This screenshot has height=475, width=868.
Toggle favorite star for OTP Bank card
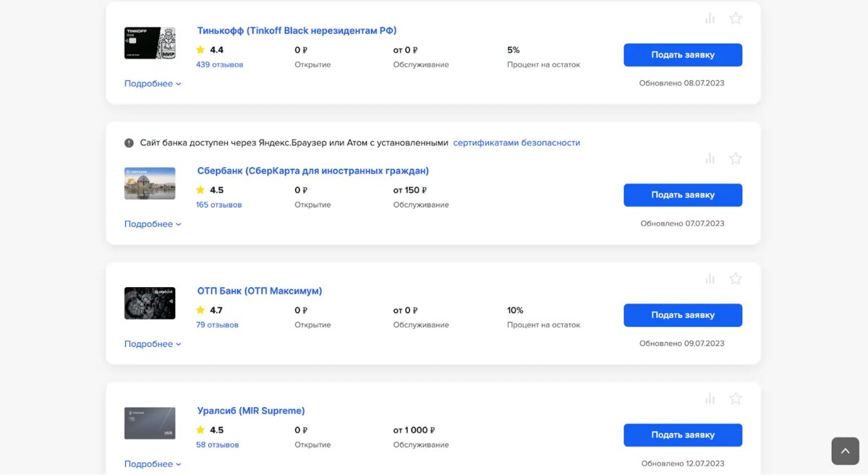tap(736, 278)
